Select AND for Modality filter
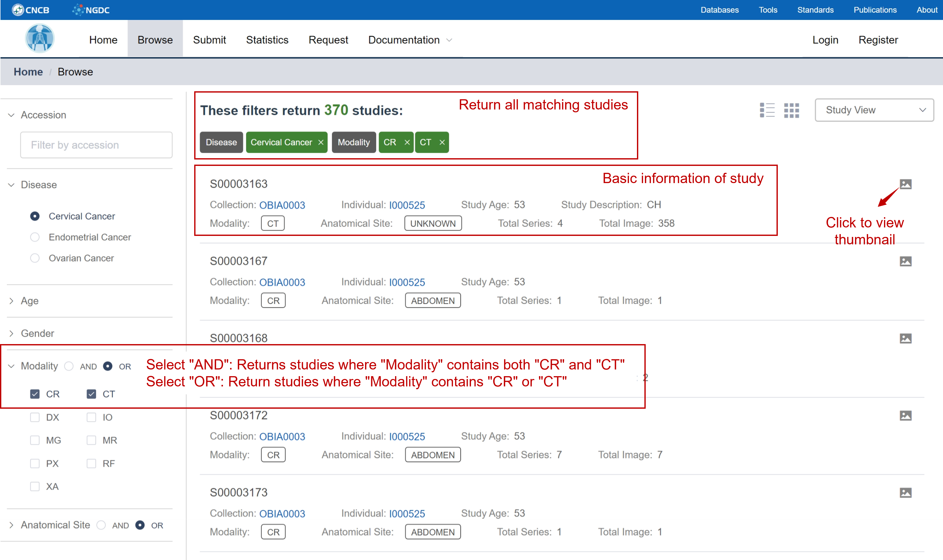This screenshot has height=560, width=943. pos(69,366)
